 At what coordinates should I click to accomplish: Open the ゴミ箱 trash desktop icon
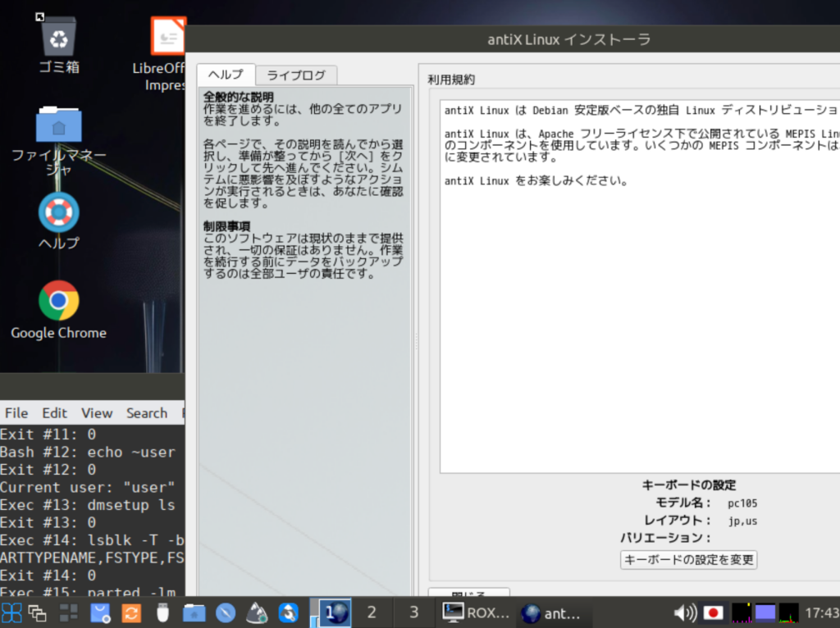(59, 46)
